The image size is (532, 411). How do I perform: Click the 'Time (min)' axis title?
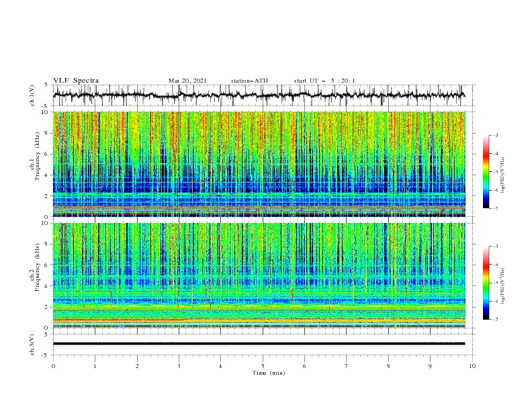tap(269, 373)
